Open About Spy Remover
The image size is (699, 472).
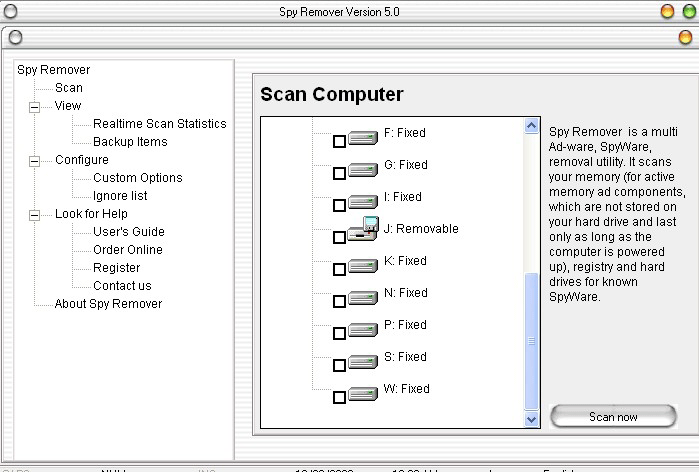(x=108, y=304)
